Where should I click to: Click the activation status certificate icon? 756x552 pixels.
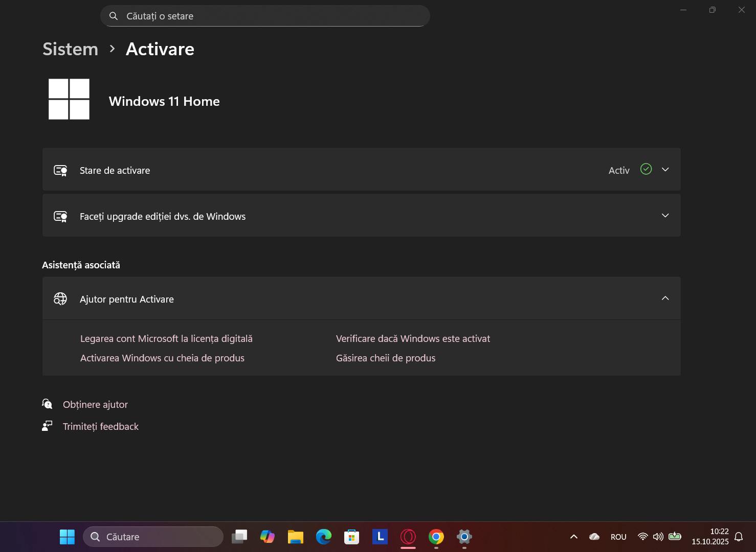pyautogui.click(x=60, y=170)
